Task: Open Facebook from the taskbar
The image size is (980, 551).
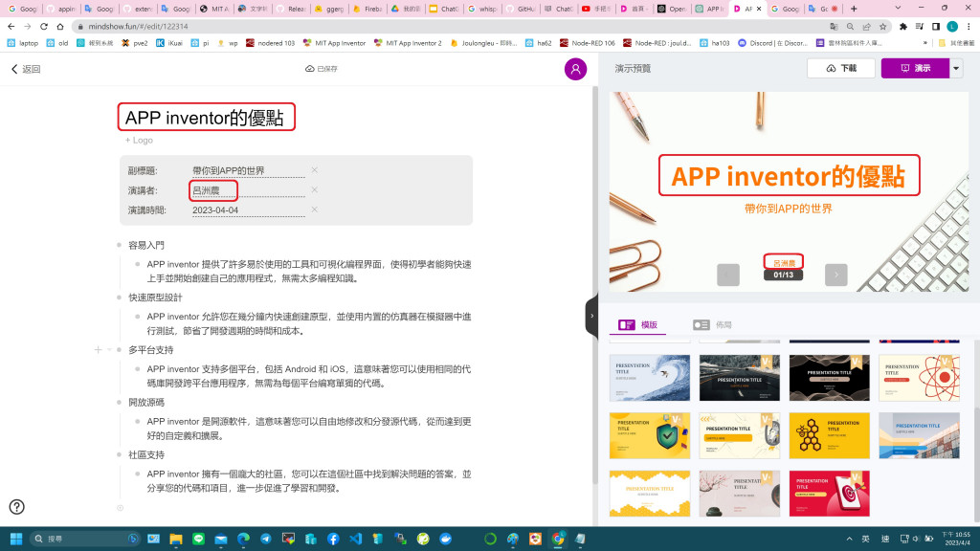Action: [333, 539]
